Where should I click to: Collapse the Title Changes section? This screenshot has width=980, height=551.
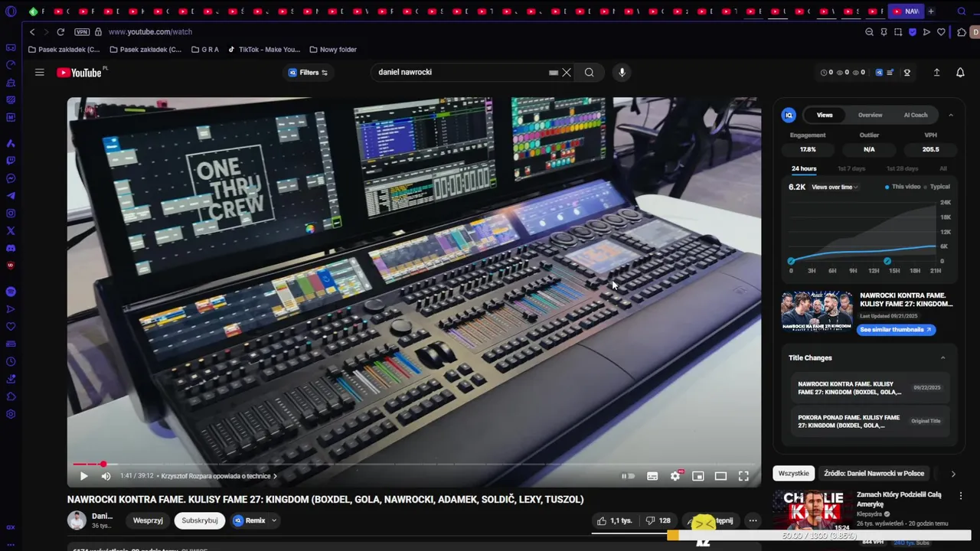coord(942,357)
